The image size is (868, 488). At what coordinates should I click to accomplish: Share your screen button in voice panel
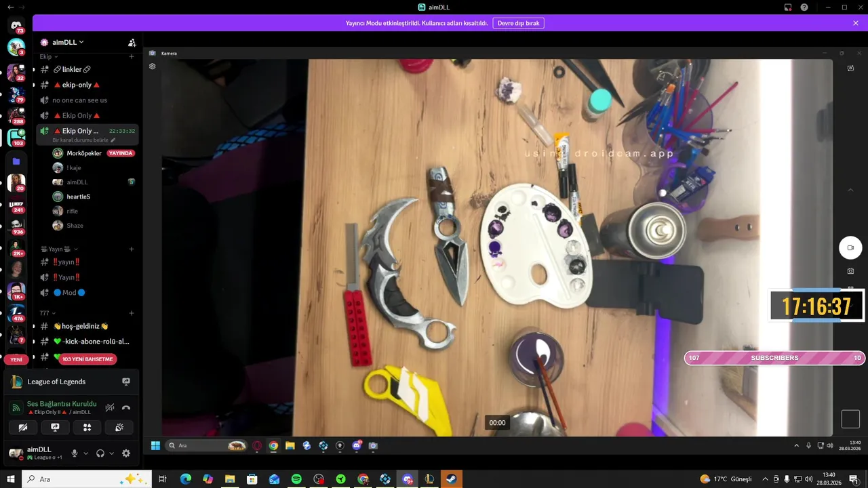[55, 428]
